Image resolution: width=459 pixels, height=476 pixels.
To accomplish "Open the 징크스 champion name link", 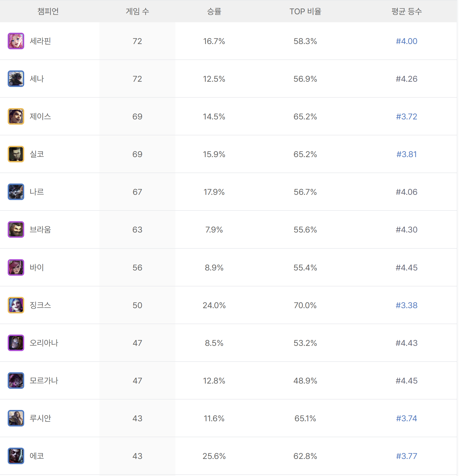I will click(x=40, y=305).
